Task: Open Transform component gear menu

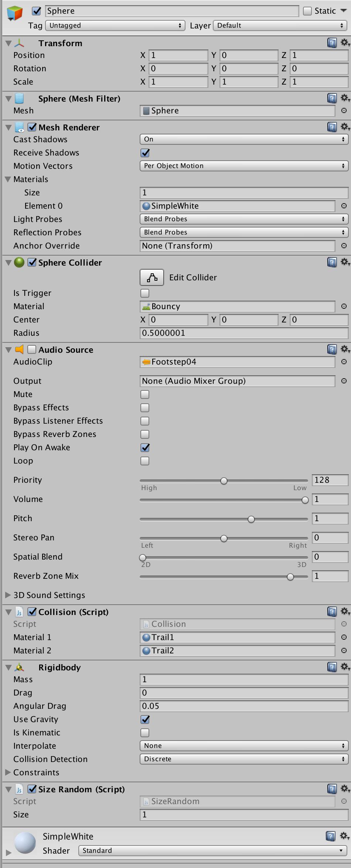Action: point(345,42)
